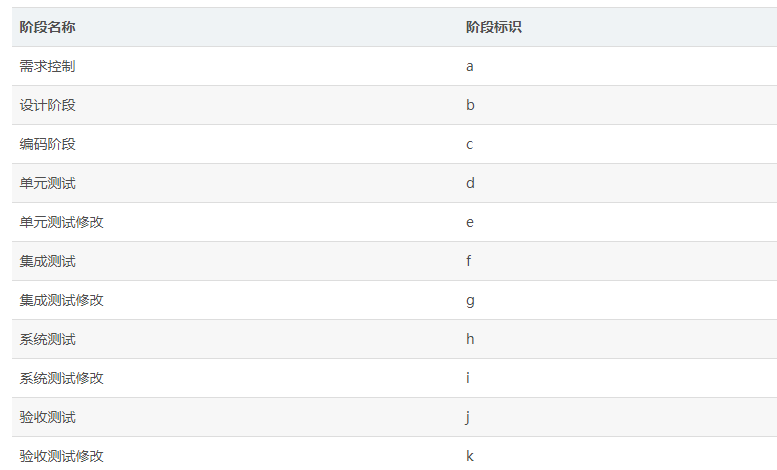Click the 系统测试修改 cell
Viewport: 777px width, 470px height.
pyautogui.click(x=61, y=378)
